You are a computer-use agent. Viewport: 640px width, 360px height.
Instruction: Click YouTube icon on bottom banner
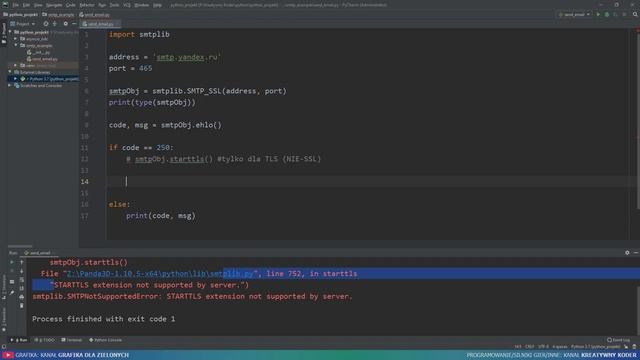pyautogui.click(x=8, y=355)
